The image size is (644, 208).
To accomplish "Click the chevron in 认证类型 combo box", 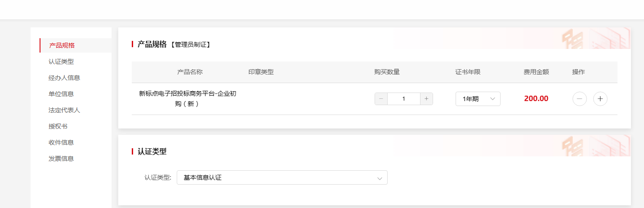I will (x=380, y=178).
